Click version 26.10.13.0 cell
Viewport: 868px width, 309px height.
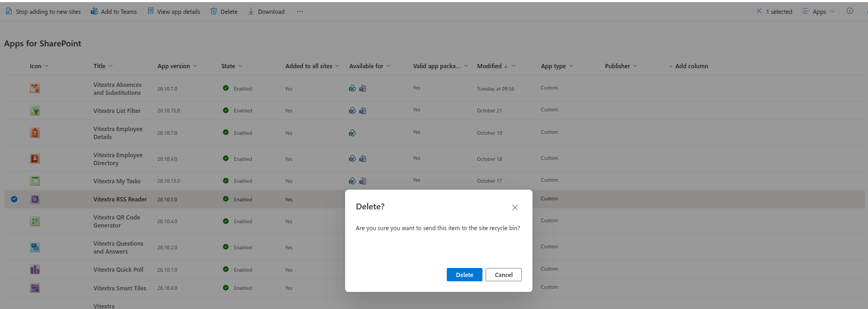tap(168, 181)
